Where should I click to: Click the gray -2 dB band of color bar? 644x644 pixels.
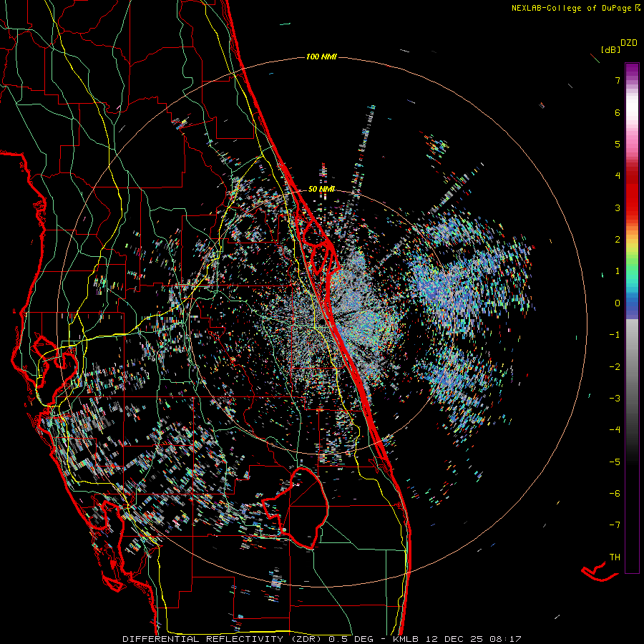632,366
